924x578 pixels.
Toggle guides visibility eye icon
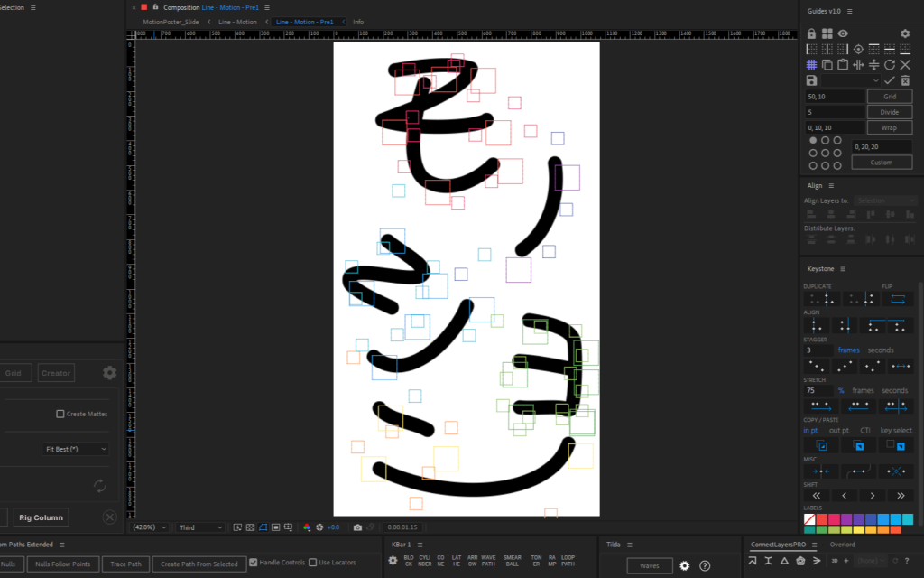843,33
